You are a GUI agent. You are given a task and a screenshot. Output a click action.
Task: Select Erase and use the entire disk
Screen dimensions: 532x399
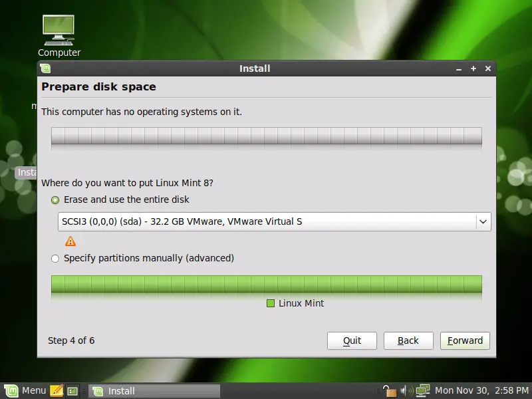[120, 200]
